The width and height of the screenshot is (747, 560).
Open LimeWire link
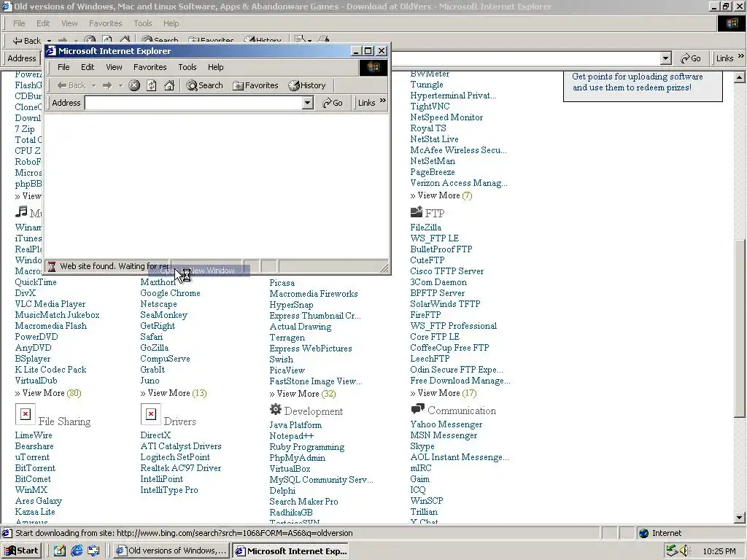tap(34, 435)
